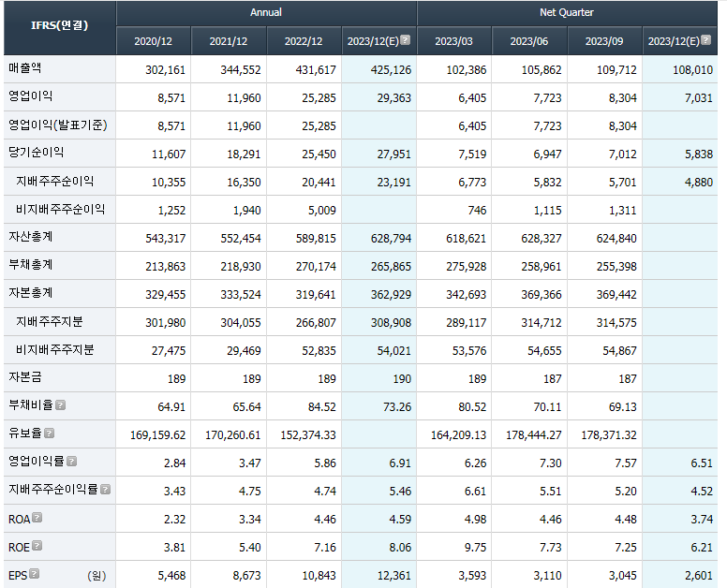
Task: Click the 2021/12 column header
Action: pyautogui.click(x=228, y=41)
